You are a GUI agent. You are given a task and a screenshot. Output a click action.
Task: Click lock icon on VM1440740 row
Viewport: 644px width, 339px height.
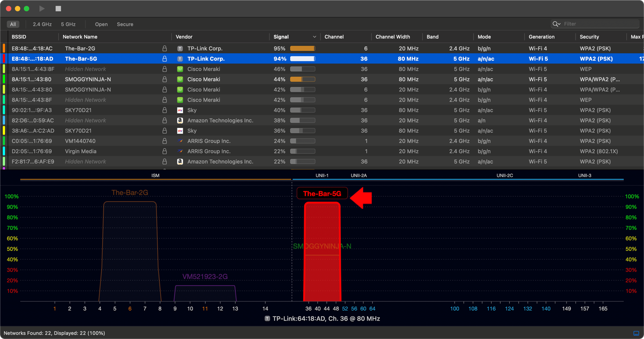164,141
